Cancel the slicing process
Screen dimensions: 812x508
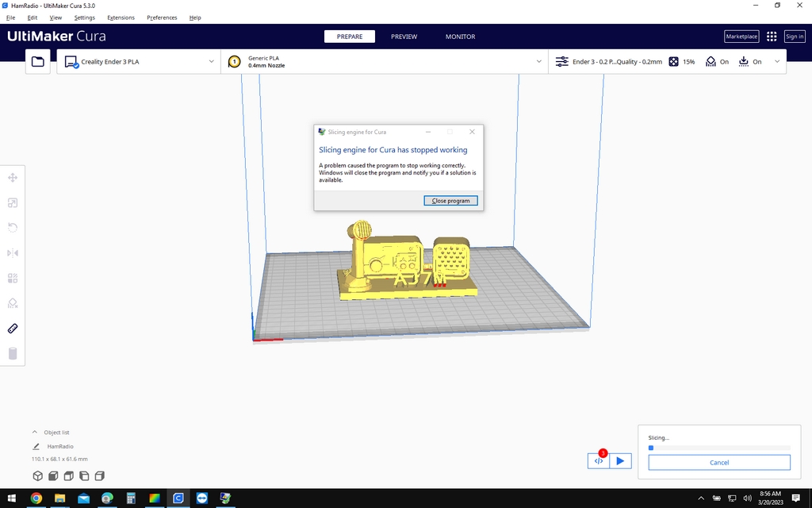click(719, 463)
